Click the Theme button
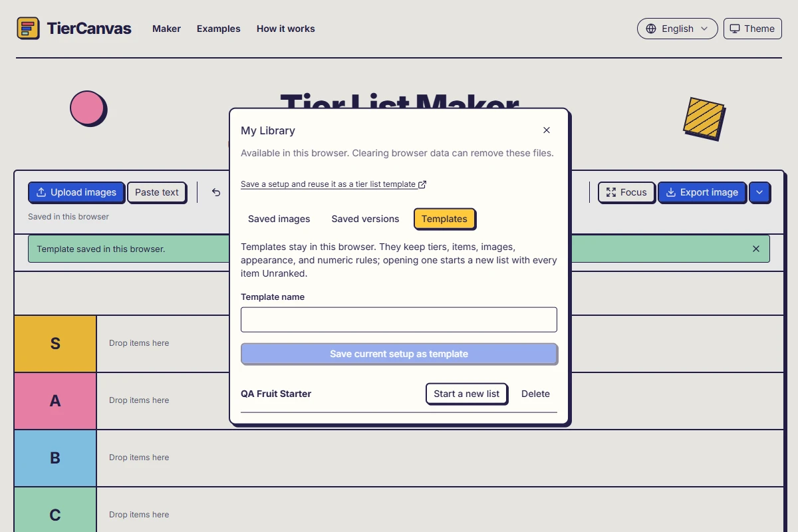The height and width of the screenshot is (532, 798). click(752, 29)
